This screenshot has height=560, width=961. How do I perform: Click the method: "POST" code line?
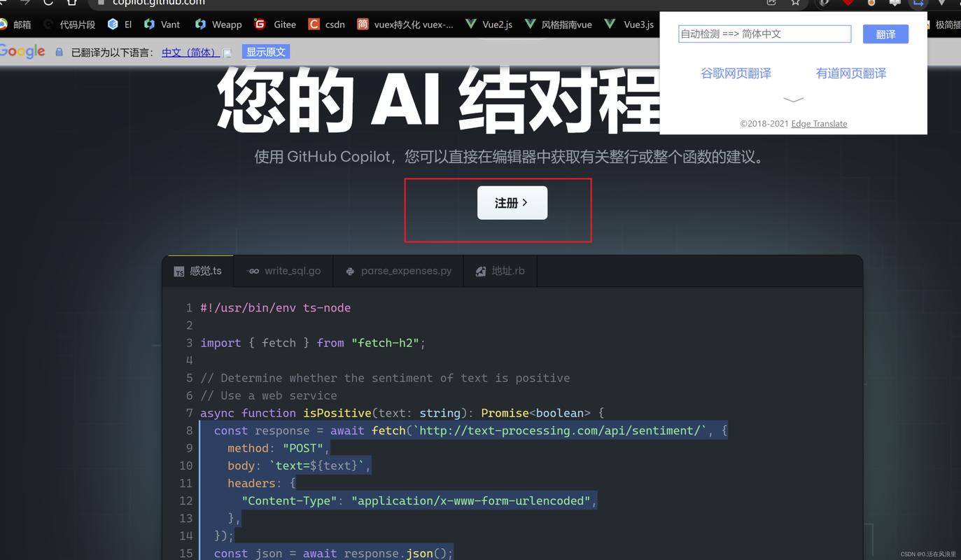click(x=278, y=448)
